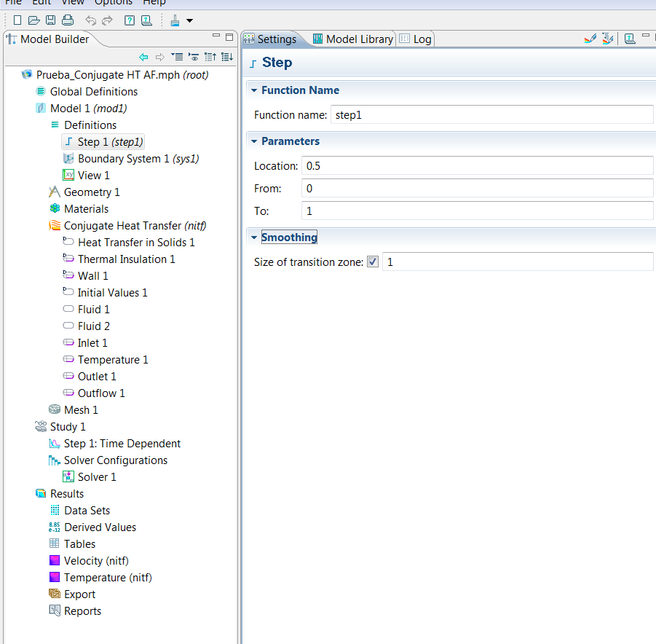Toggle the Size of transition zone checkbox
The width and height of the screenshot is (656, 644).
click(373, 262)
